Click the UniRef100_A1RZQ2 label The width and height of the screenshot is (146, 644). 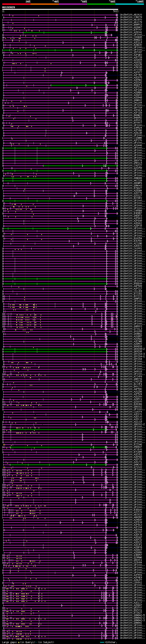[131, 63]
